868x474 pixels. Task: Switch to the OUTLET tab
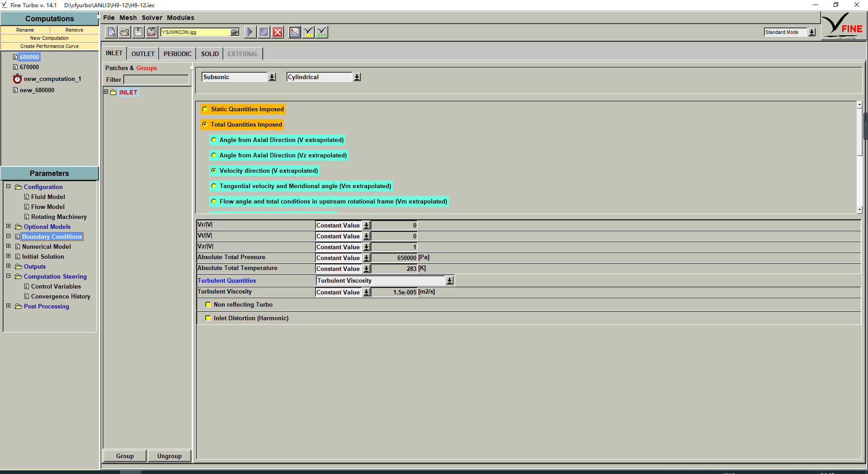(x=143, y=54)
